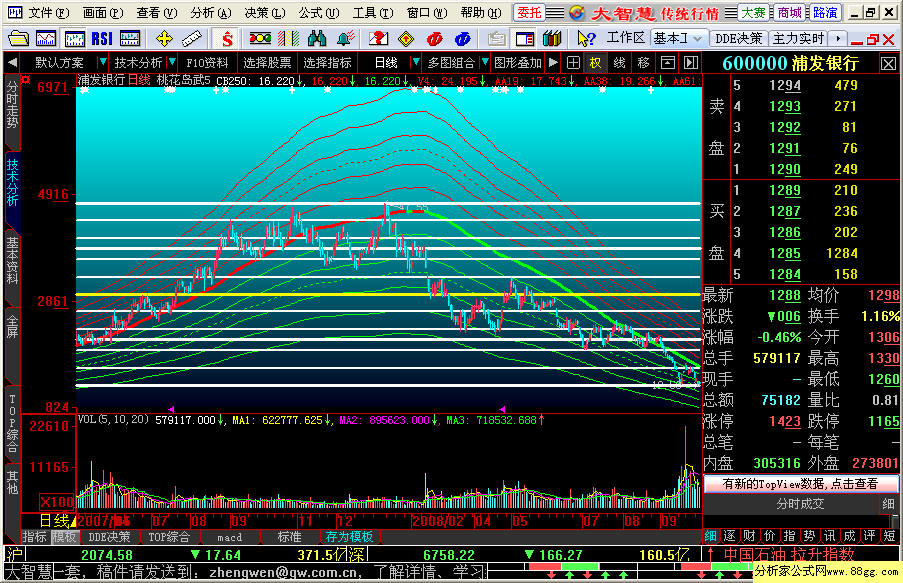
Task: Expand the 技术分析 dropdown arrow
Action: click(172, 62)
